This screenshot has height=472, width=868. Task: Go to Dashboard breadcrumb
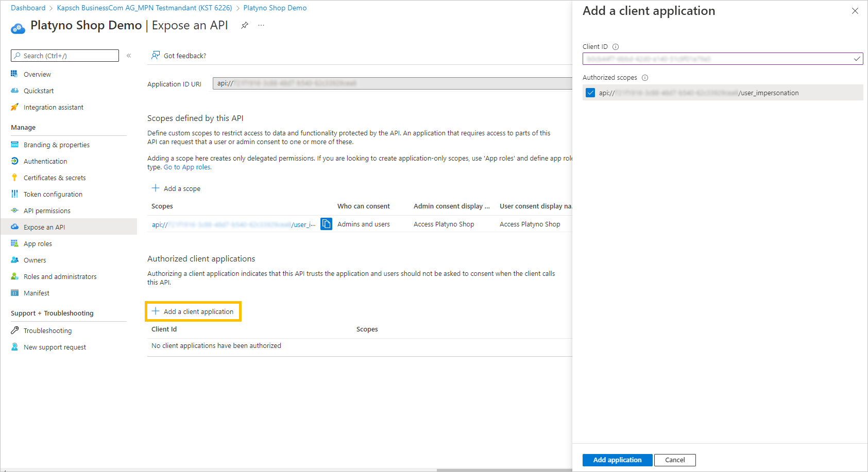tap(28, 8)
